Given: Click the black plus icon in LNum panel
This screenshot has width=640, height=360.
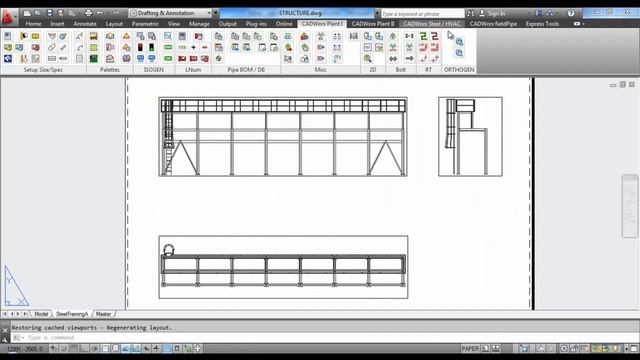Looking at the screenshot, I should click(193, 47).
